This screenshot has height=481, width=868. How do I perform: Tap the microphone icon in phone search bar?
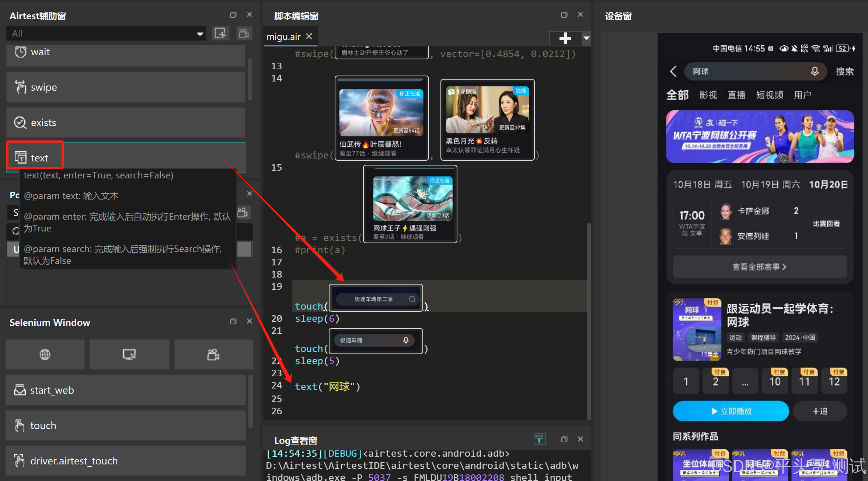tap(815, 71)
